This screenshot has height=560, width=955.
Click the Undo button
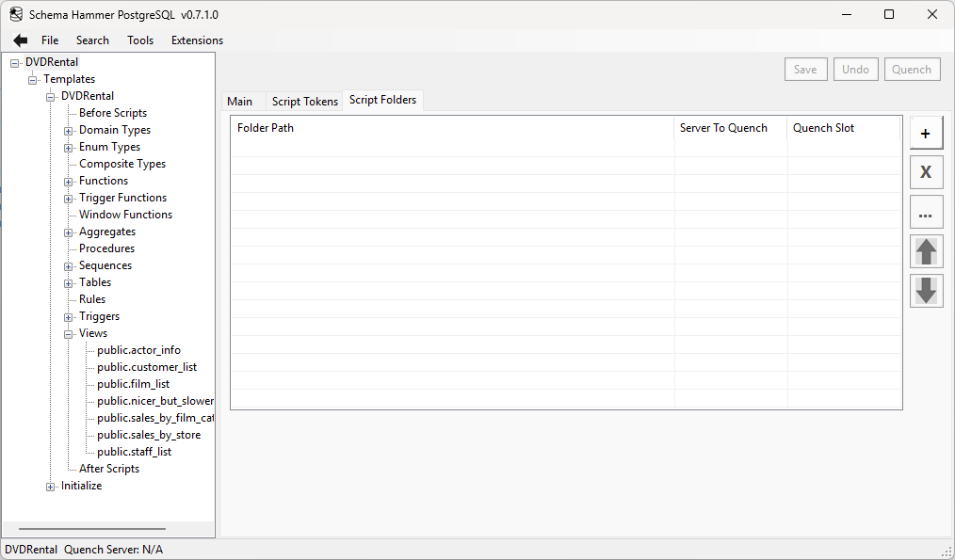click(855, 69)
